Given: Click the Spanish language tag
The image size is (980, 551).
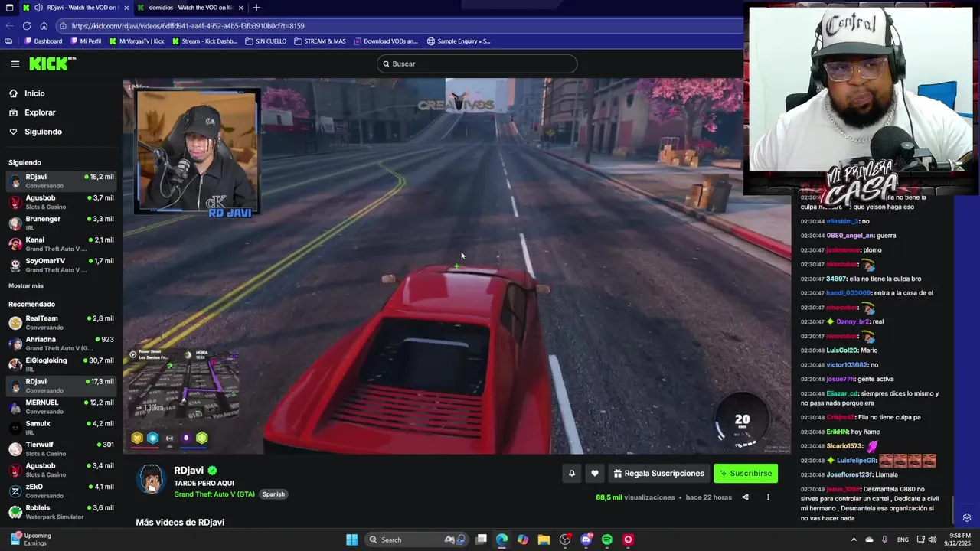Looking at the screenshot, I should pyautogui.click(x=273, y=494).
